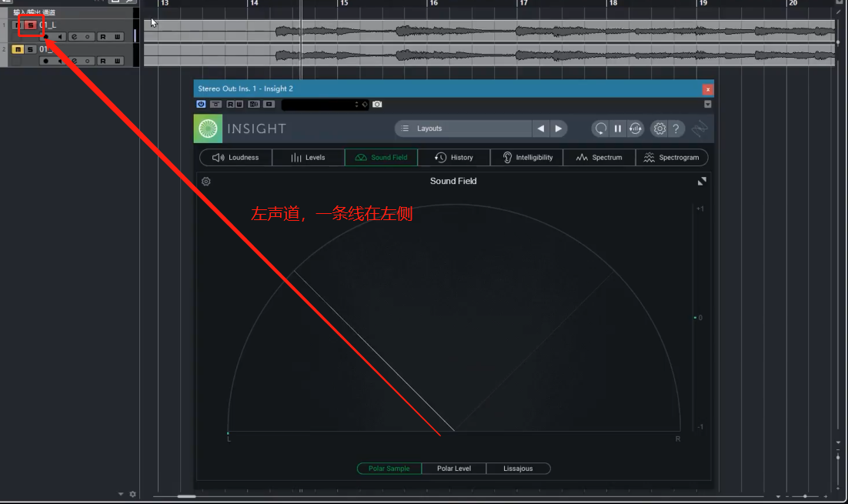
Task: Open Insight settings gear in header
Action: coord(659,129)
